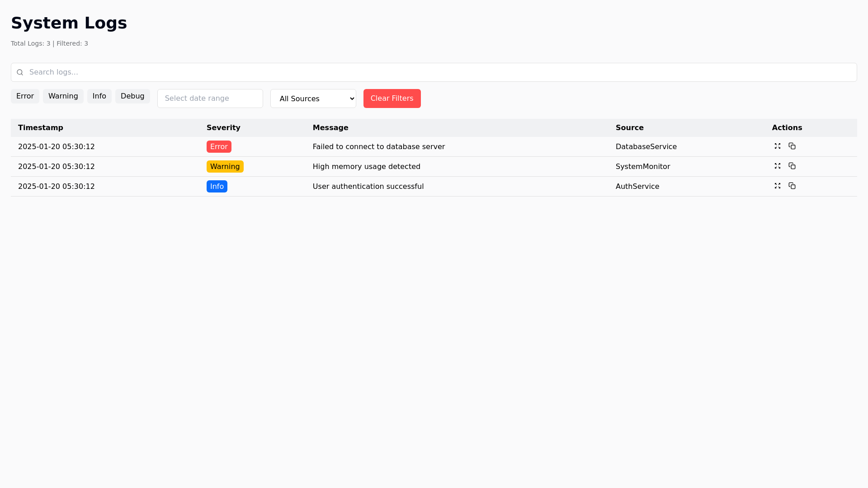Viewport: 868px width, 488px height.
Task: Click the timestamp in the Warning row
Action: pos(57,167)
